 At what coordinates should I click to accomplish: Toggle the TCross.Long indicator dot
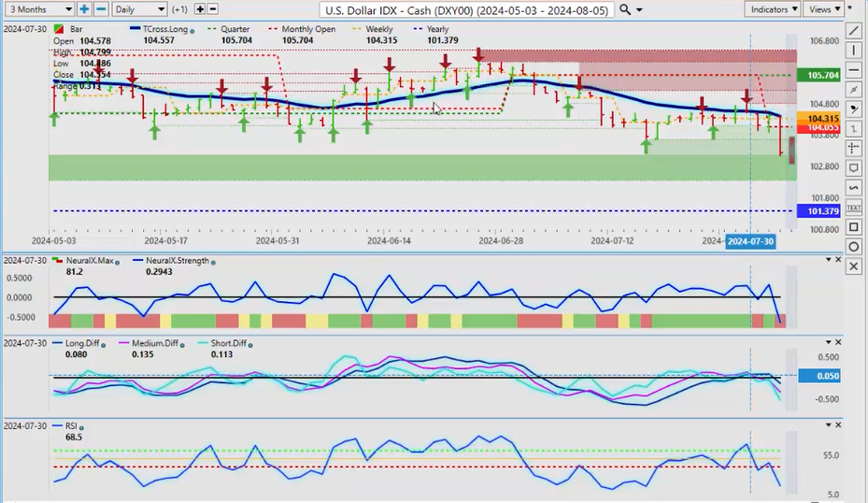click(x=193, y=29)
